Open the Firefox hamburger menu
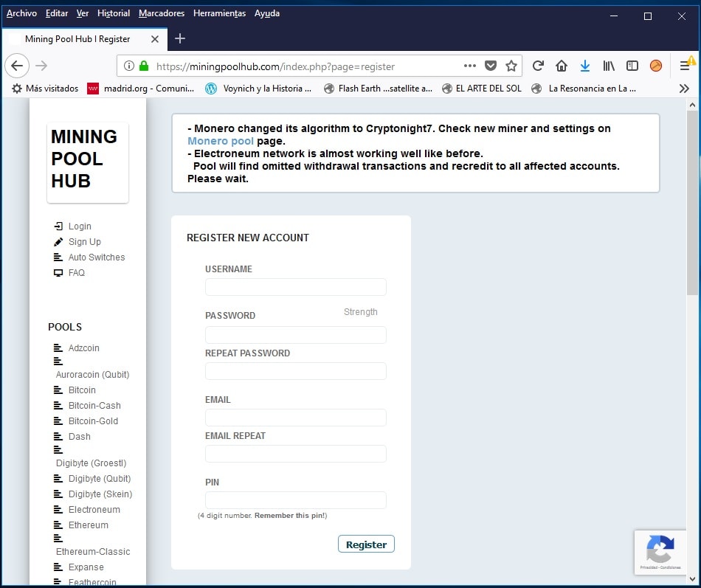This screenshot has width=701, height=588. (x=685, y=66)
